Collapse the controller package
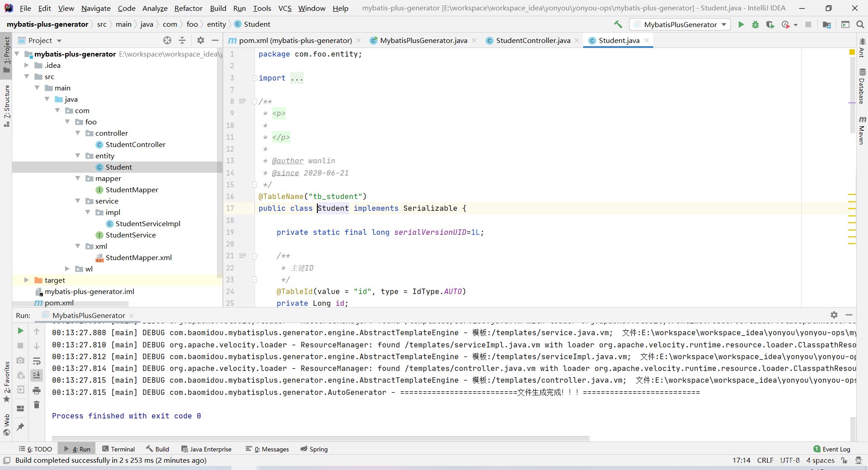Viewport: 868px width, 470px height. pos(78,133)
